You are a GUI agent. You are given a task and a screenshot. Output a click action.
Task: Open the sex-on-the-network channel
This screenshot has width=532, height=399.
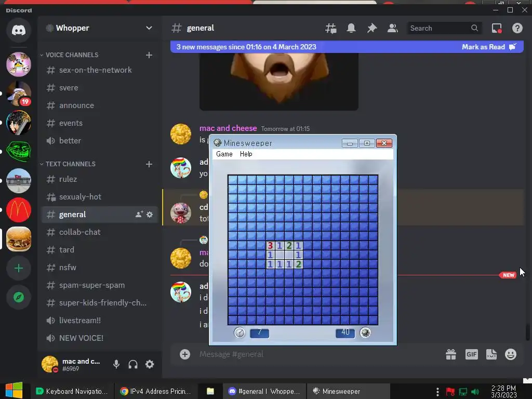(99, 70)
